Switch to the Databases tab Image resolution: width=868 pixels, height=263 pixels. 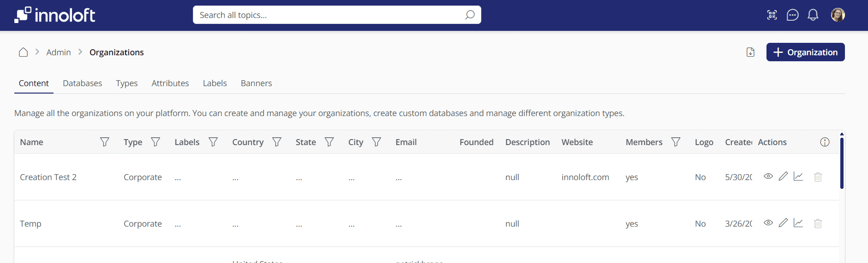82,83
